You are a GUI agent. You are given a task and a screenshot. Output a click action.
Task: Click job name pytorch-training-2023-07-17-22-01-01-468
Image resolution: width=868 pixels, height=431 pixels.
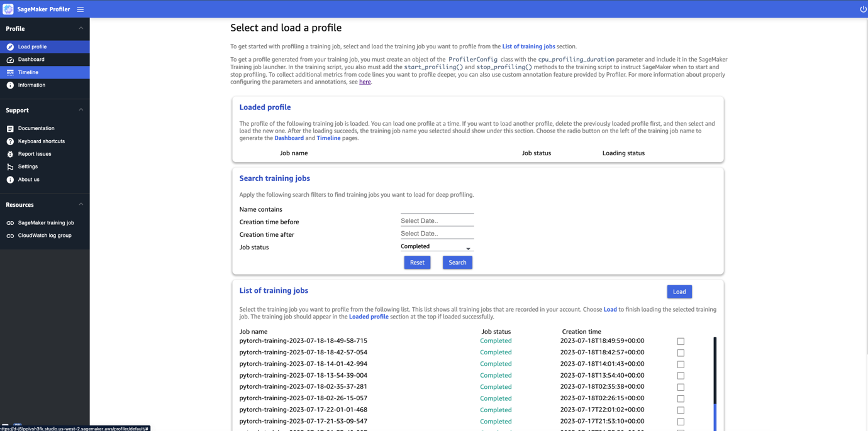tap(303, 410)
